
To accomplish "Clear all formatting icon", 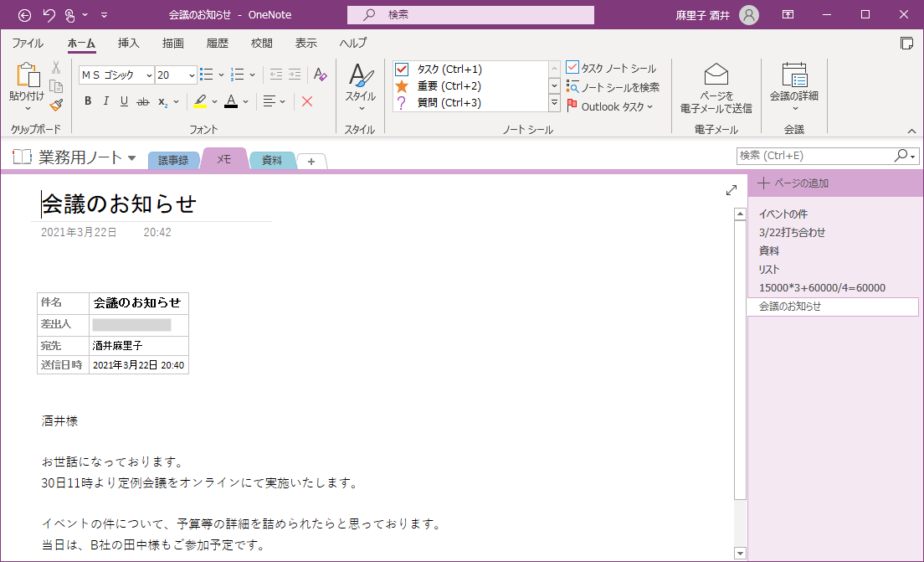I will [x=320, y=75].
